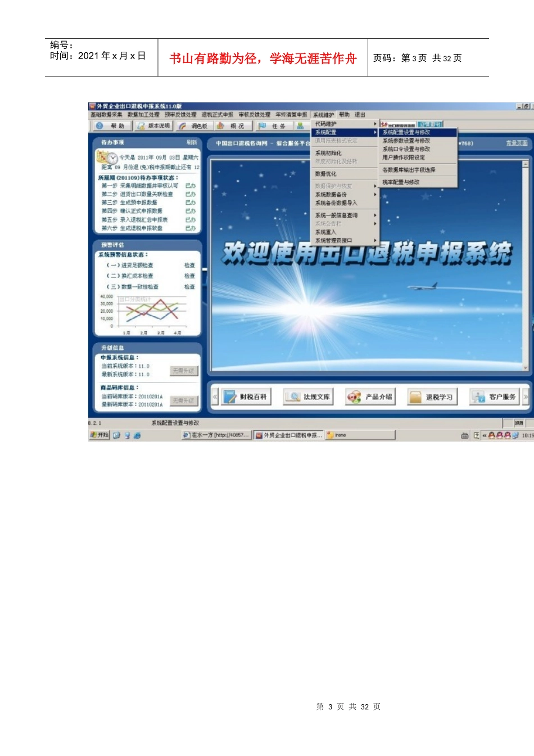The width and height of the screenshot is (534, 756).
Task: Open 审核反馈处理 menu
Action: (x=254, y=115)
